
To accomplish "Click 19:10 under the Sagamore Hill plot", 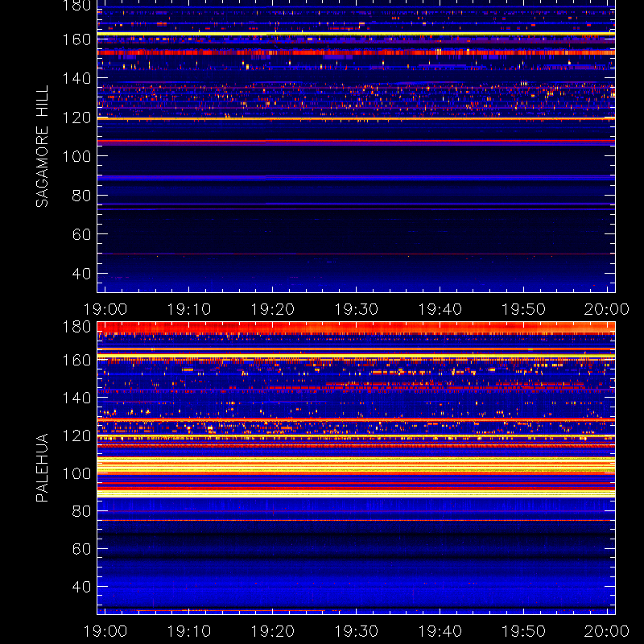I will (x=189, y=309).
